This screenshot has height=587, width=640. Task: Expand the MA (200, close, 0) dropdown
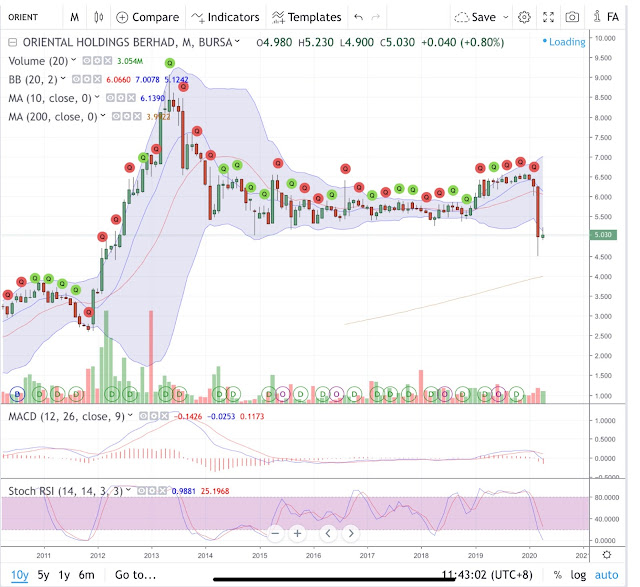click(103, 116)
